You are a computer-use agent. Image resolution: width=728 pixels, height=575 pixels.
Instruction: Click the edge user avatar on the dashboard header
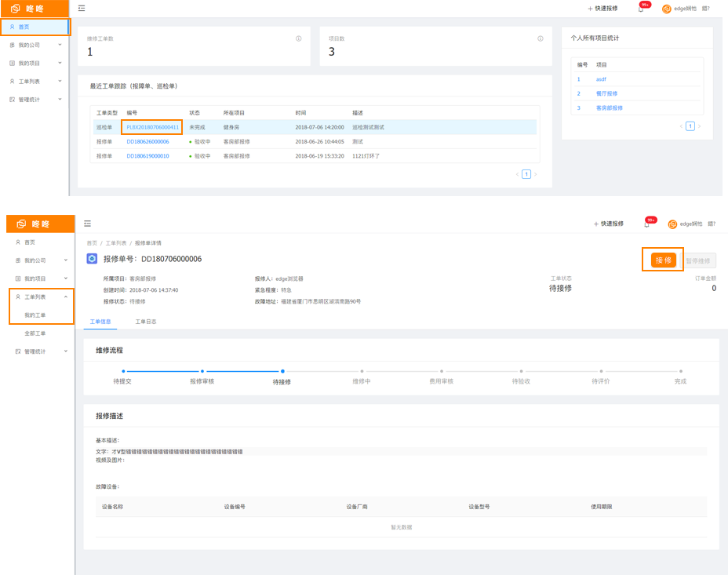(x=667, y=9)
